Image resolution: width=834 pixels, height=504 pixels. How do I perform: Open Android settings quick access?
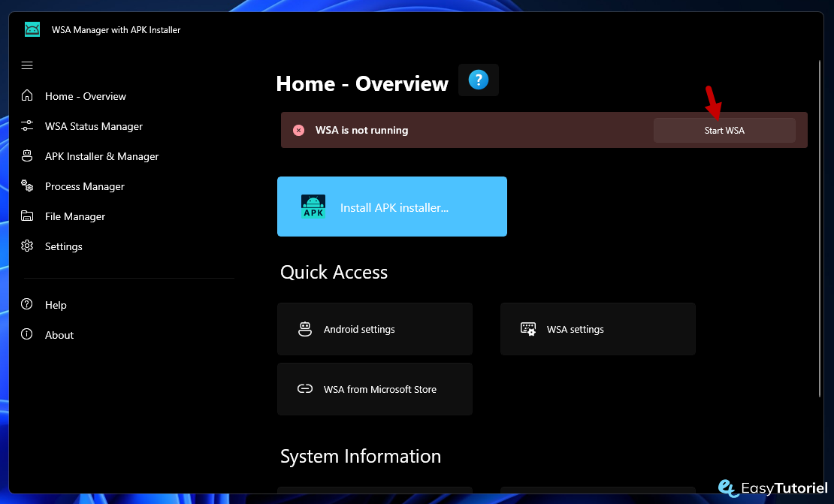click(x=374, y=329)
